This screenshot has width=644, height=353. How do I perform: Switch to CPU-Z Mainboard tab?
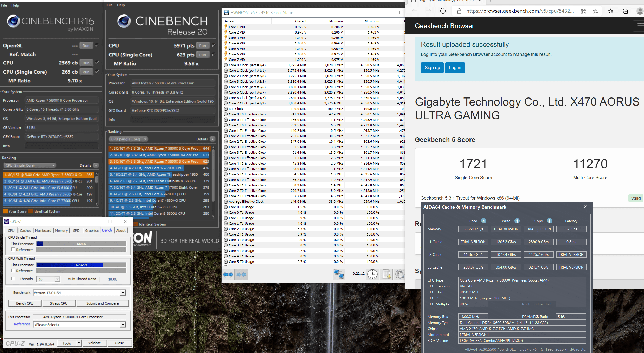coord(43,230)
